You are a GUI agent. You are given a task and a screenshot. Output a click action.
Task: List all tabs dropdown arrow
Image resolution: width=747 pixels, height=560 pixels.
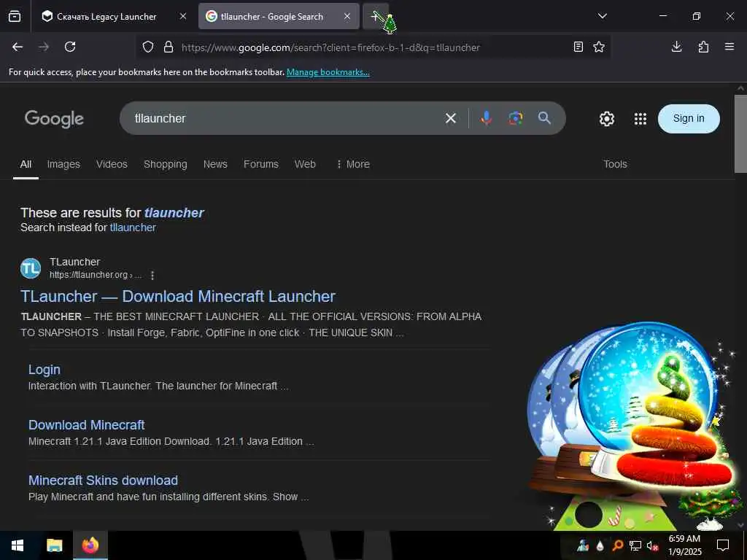pos(602,16)
